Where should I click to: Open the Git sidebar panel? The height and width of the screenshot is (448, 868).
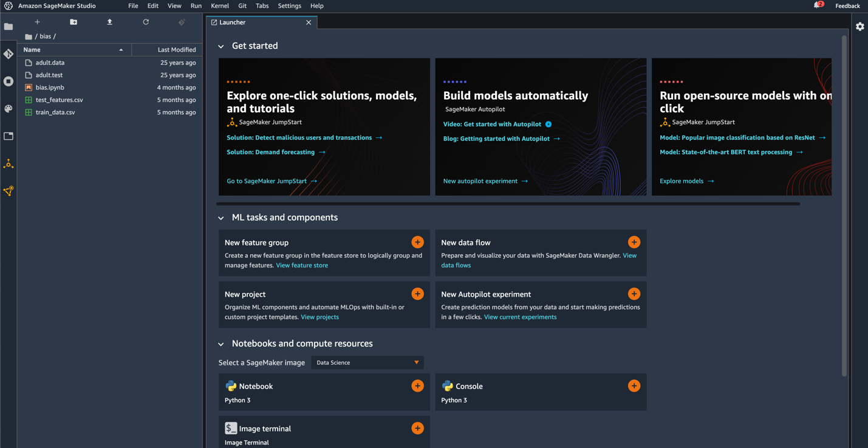pos(9,54)
